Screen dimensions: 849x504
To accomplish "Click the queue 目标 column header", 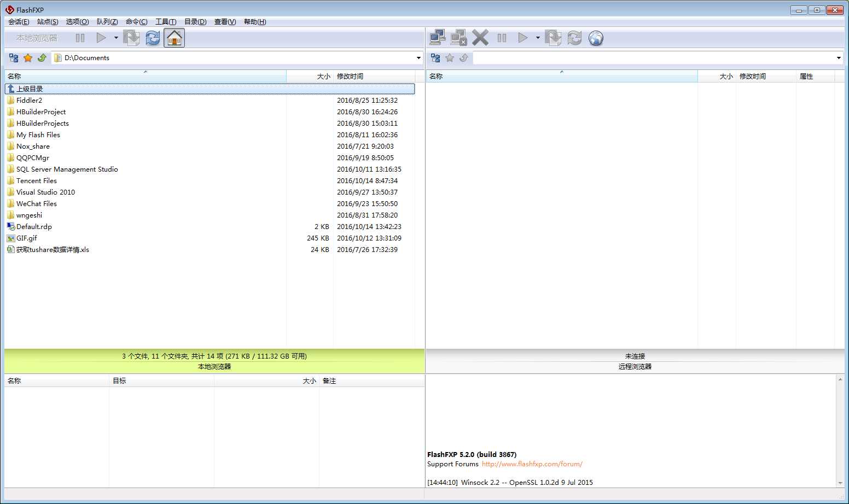I will (161, 381).
